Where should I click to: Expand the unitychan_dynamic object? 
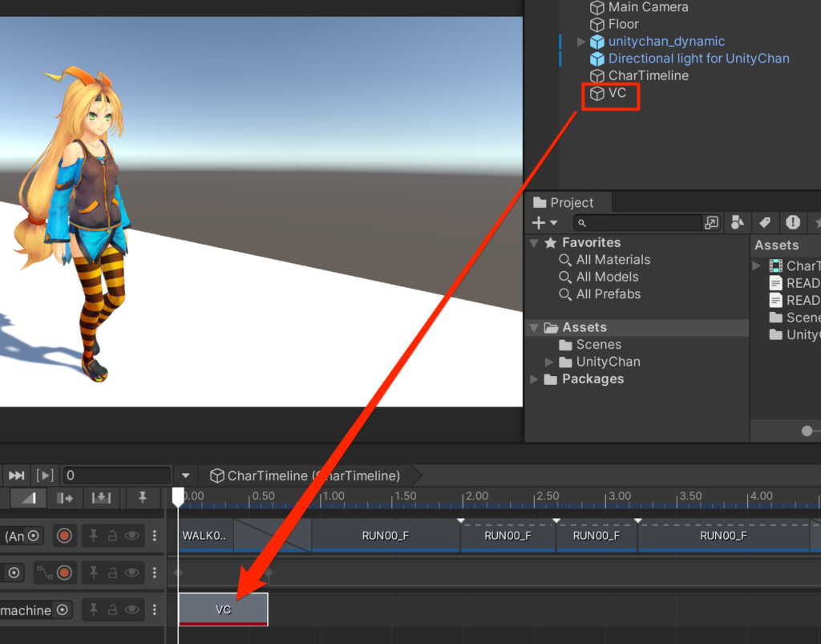tap(580, 42)
